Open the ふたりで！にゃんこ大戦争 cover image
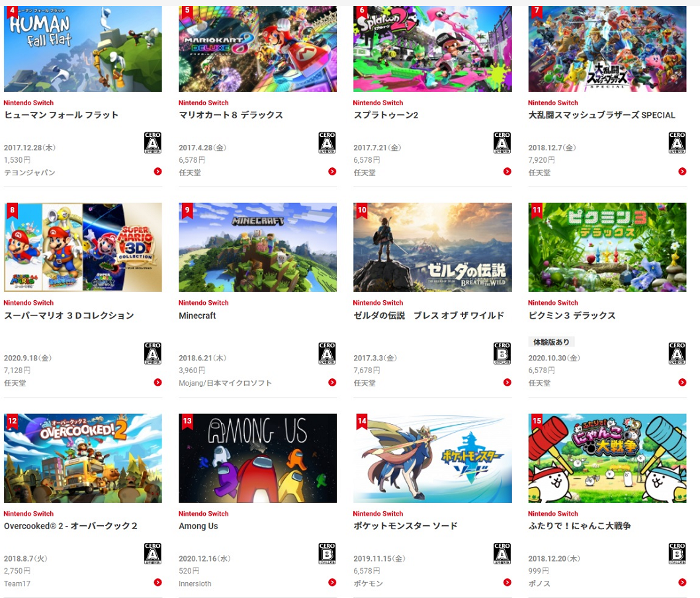This screenshot has width=700, height=598. (x=607, y=458)
